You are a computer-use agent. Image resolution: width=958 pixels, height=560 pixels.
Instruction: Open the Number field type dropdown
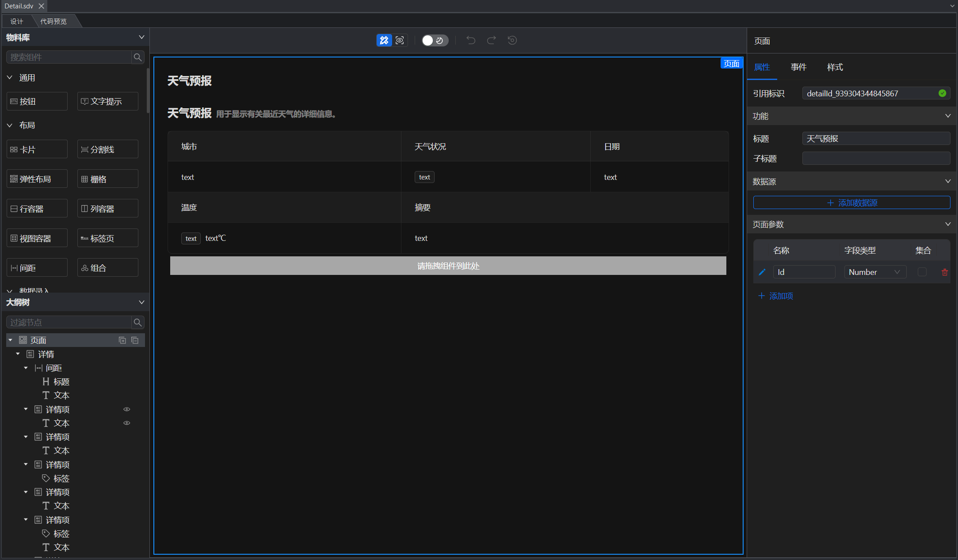pyautogui.click(x=875, y=272)
